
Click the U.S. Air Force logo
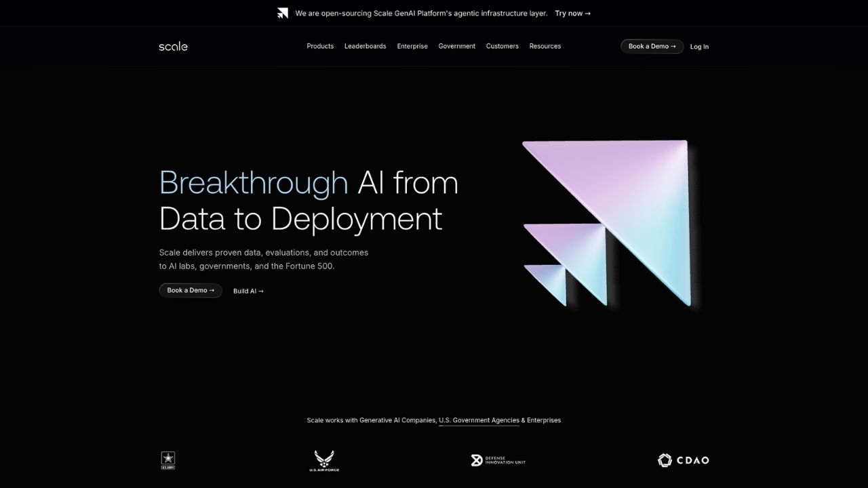[x=324, y=461]
